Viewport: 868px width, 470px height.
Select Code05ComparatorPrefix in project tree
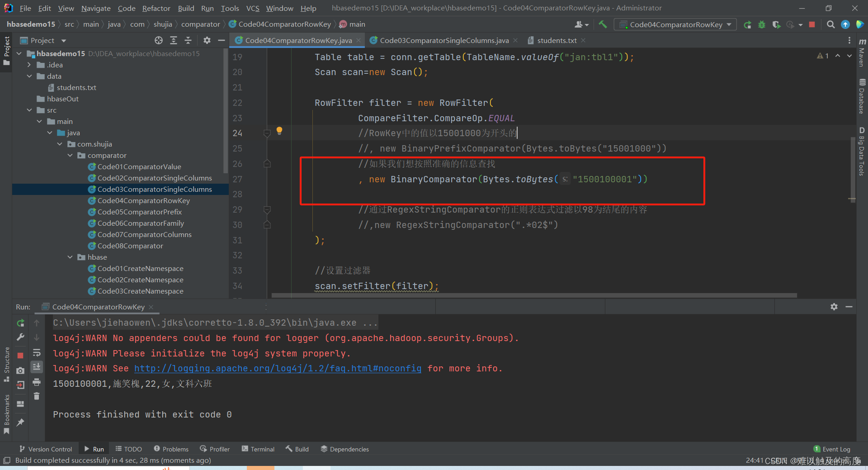(x=140, y=212)
